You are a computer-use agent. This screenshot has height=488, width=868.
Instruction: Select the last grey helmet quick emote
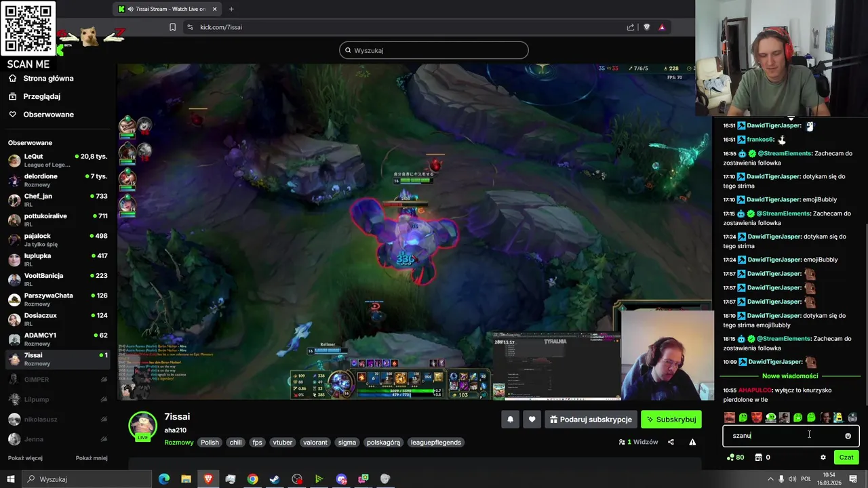click(x=852, y=418)
